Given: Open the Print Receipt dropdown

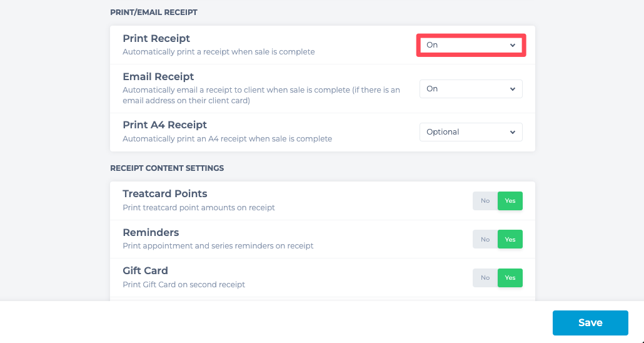Looking at the screenshot, I should pos(471,45).
